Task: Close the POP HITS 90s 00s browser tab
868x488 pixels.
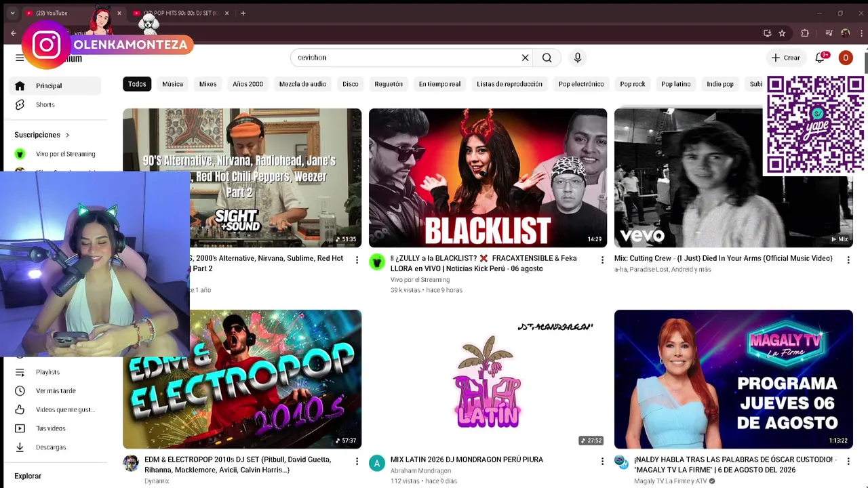Action: [x=226, y=13]
